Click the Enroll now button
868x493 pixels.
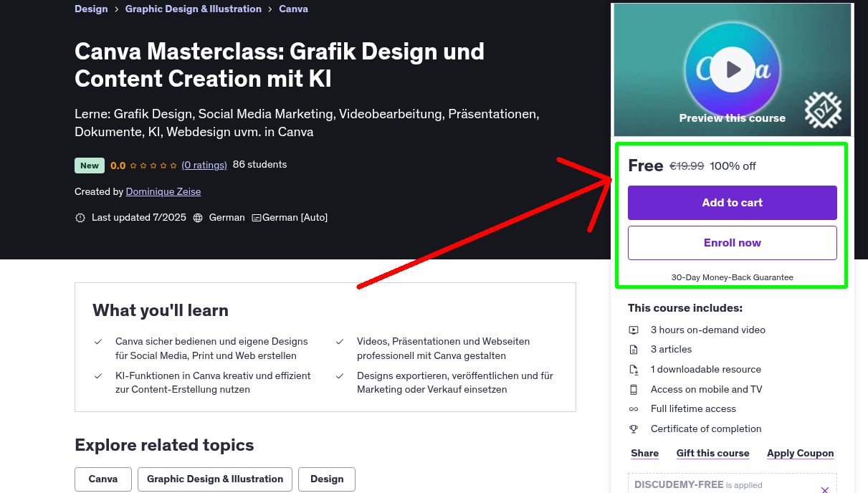click(732, 242)
